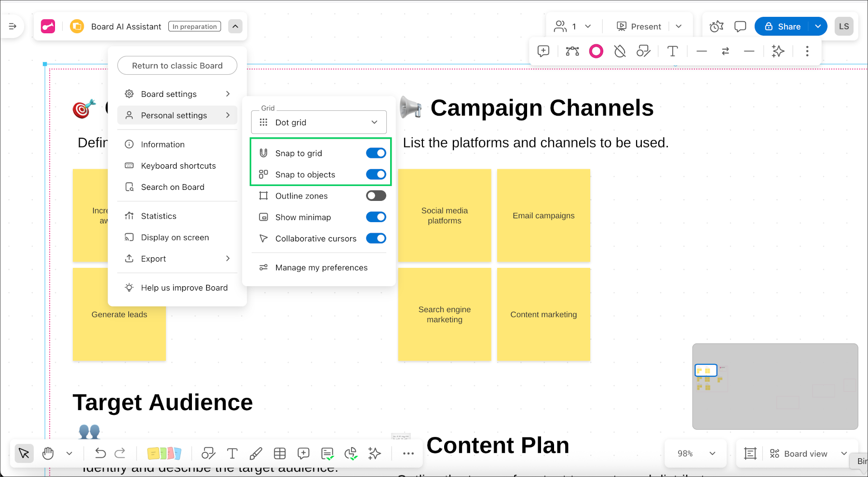Select the pen drawing tool
The height and width of the screenshot is (477, 868).
pyautogui.click(x=256, y=453)
